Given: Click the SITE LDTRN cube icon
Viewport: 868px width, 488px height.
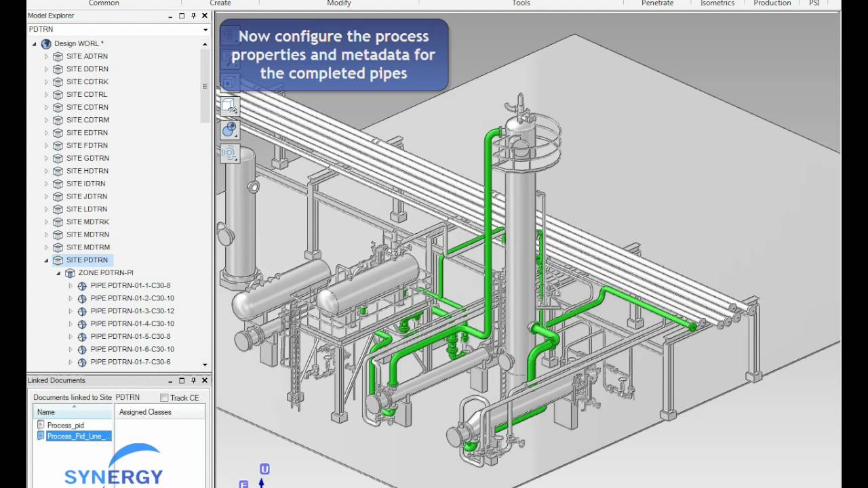Looking at the screenshot, I should (x=58, y=209).
